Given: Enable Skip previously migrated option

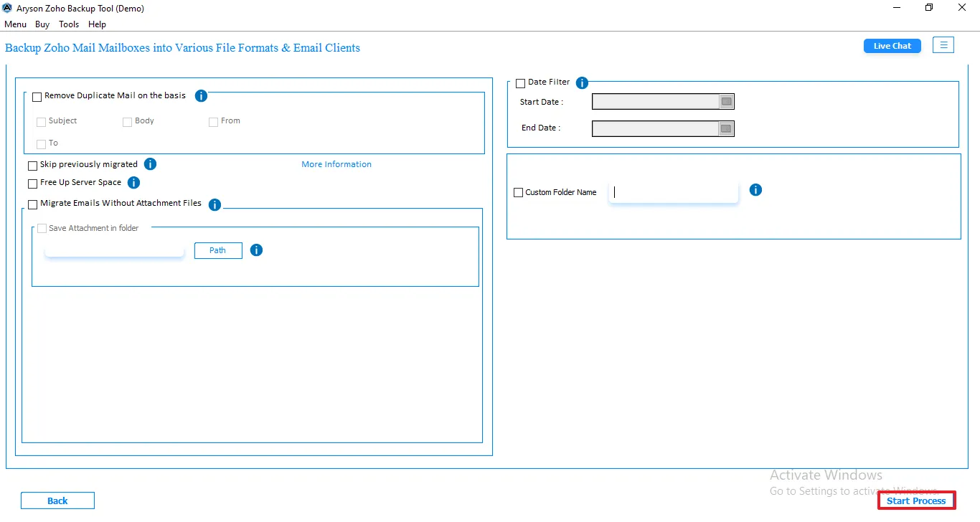Looking at the screenshot, I should 32,166.
